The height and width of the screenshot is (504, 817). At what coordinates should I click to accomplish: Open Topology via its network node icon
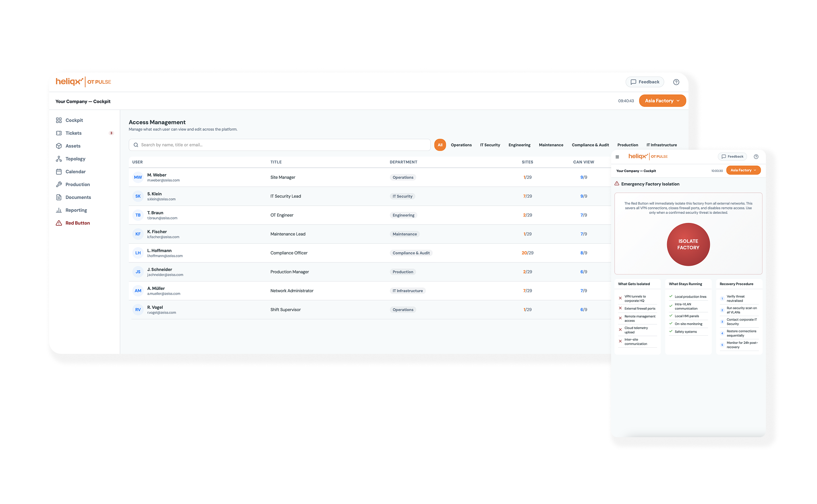point(59,159)
